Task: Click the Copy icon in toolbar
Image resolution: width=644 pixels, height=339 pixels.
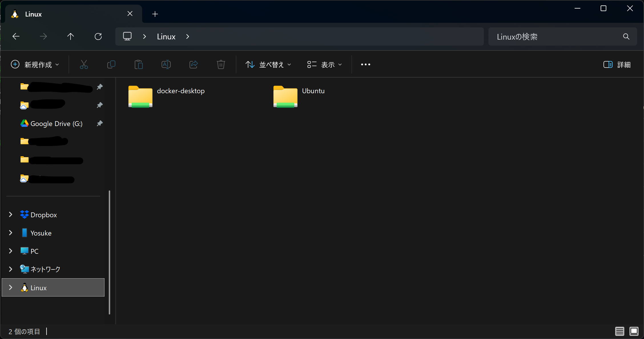Action: click(111, 64)
